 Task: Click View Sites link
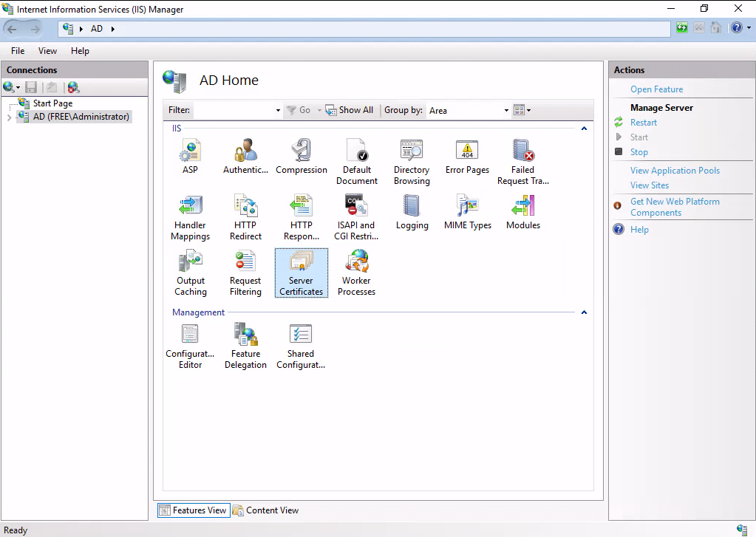click(650, 185)
